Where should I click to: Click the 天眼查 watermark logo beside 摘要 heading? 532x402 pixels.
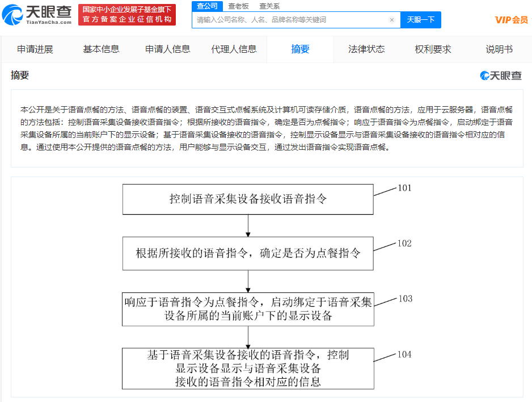click(x=501, y=76)
